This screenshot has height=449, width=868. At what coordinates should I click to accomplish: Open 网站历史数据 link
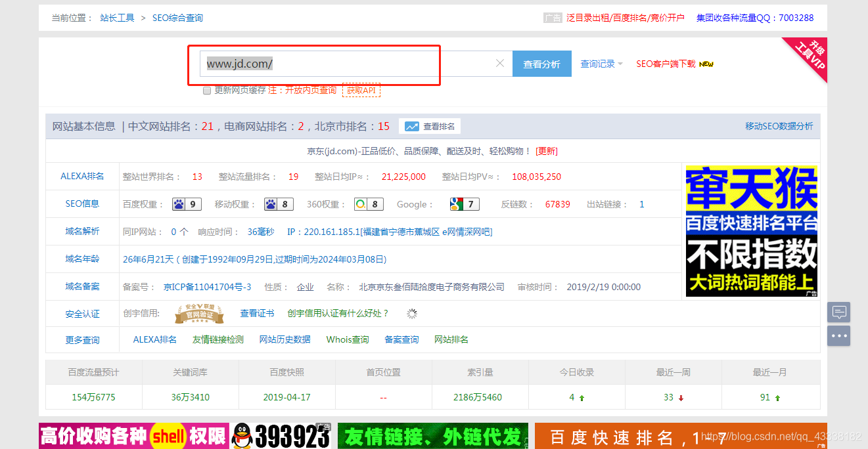pos(285,339)
